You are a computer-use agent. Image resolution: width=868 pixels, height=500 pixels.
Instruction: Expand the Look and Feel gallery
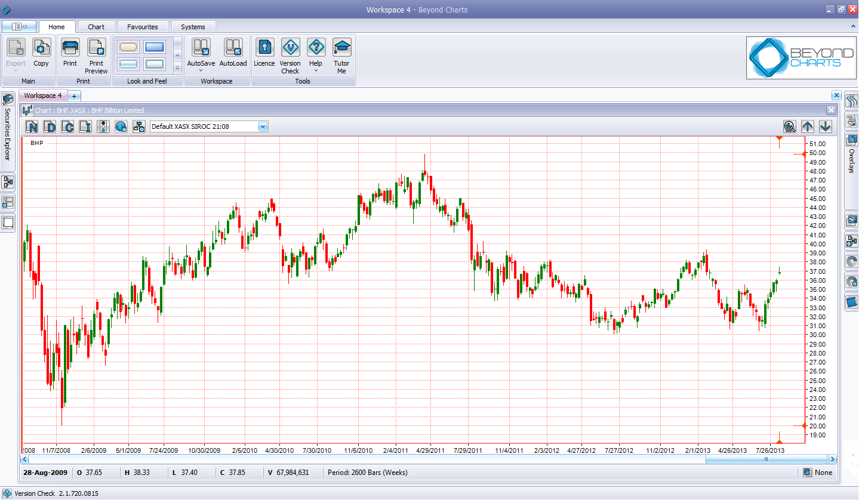tap(177, 69)
